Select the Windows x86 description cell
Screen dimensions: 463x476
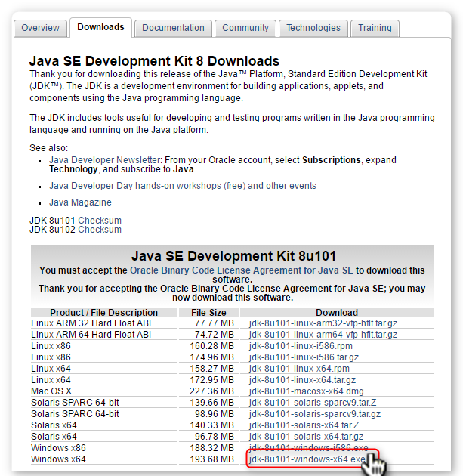point(104,448)
